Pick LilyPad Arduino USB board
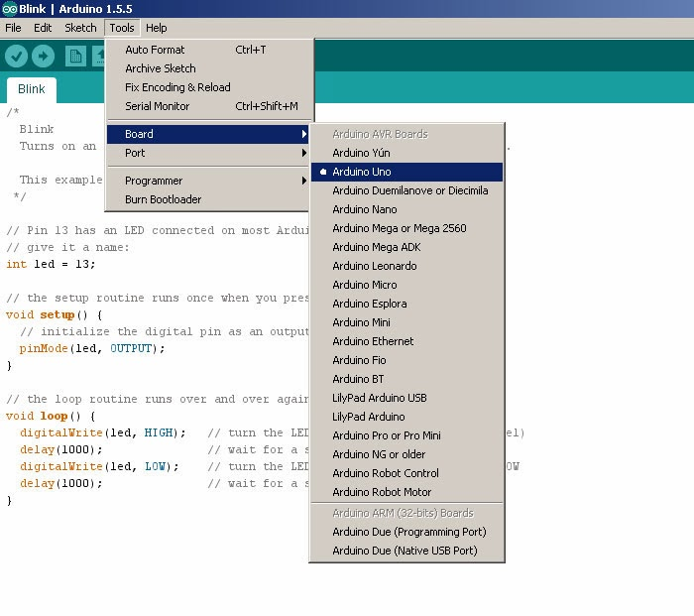This screenshot has width=694, height=616. tap(406, 398)
